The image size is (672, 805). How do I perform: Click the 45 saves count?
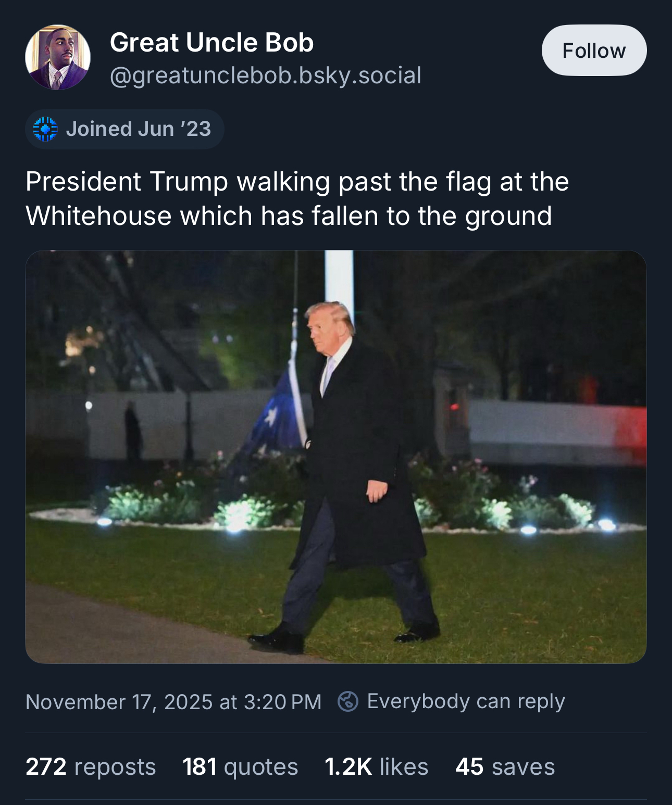(505, 766)
